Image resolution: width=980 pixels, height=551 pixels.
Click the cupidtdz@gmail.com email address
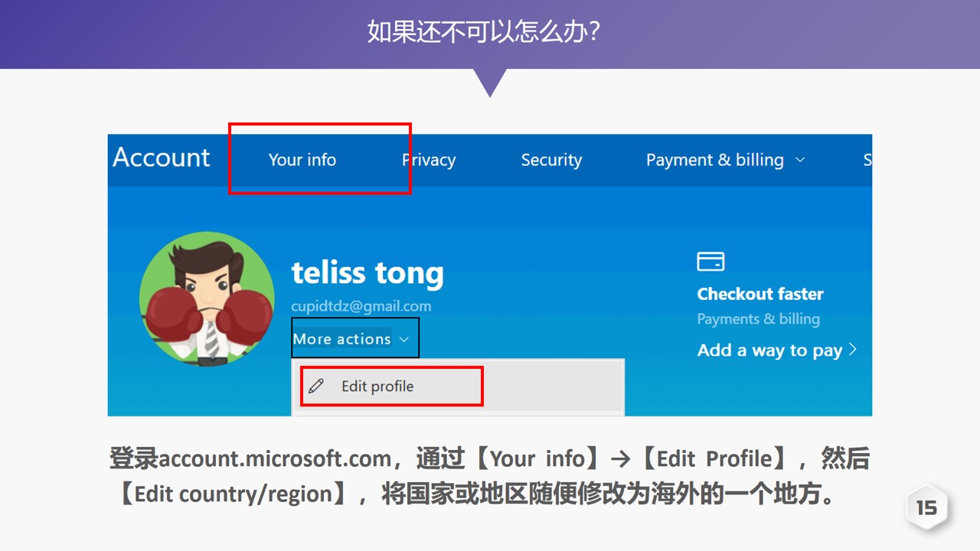click(x=361, y=306)
